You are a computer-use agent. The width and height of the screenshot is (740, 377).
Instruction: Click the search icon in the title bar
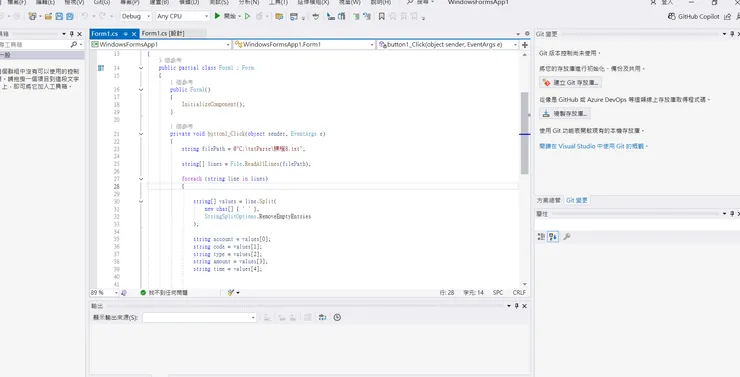click(x=410, y=2)
